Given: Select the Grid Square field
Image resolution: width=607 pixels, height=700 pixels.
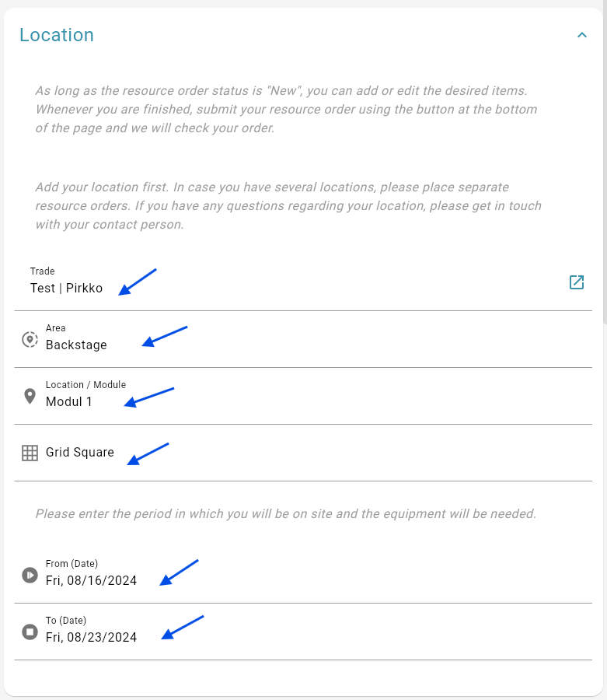Looking at the screenshot, I should [x=303, y=453].
